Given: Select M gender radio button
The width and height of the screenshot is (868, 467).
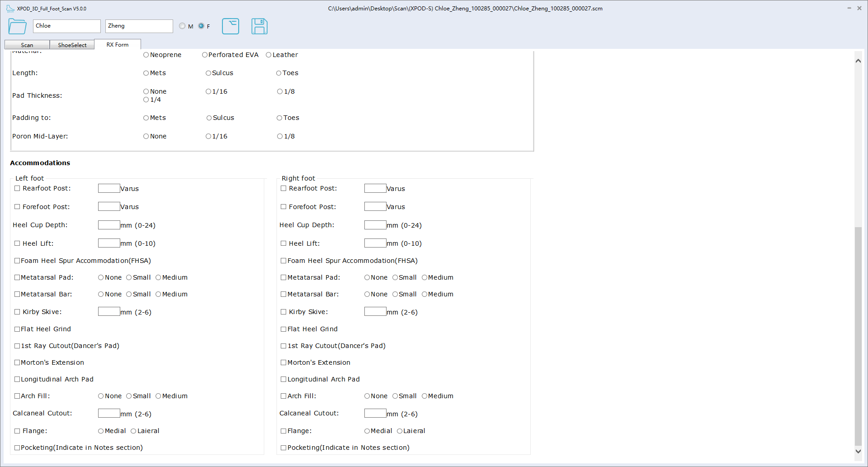Looking at the screenshot, I should pyautogui.click(x=182, y=26).
